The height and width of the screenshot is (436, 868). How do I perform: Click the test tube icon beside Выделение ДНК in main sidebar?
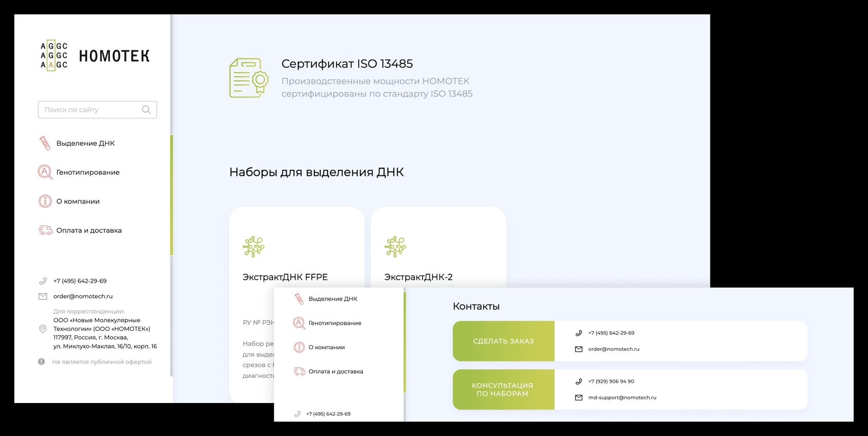[45, 143]
